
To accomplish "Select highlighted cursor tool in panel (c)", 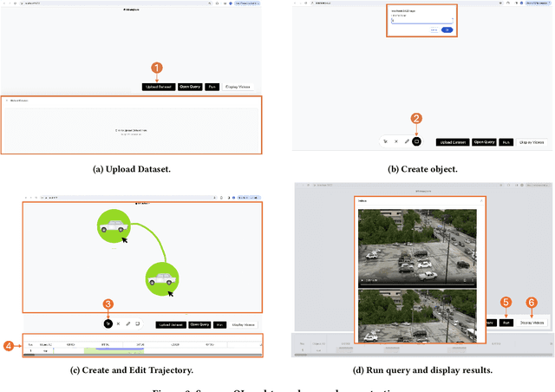I will tap(108, 323).
